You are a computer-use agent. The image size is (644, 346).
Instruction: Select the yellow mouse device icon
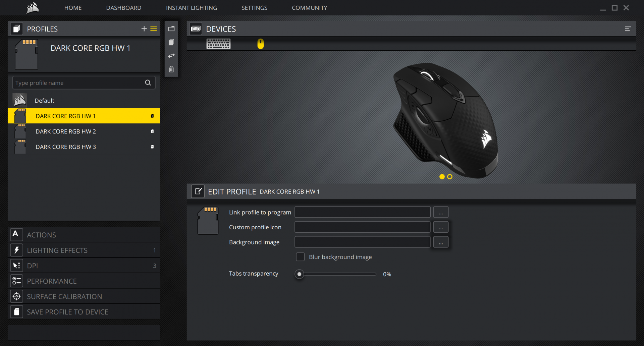[261, 44]
